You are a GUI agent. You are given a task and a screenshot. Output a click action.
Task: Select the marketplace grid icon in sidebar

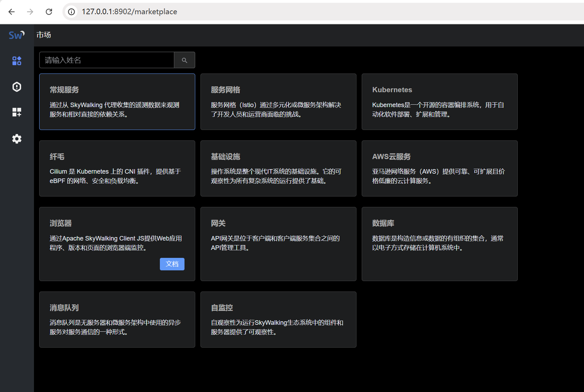[x=16, y=61]
